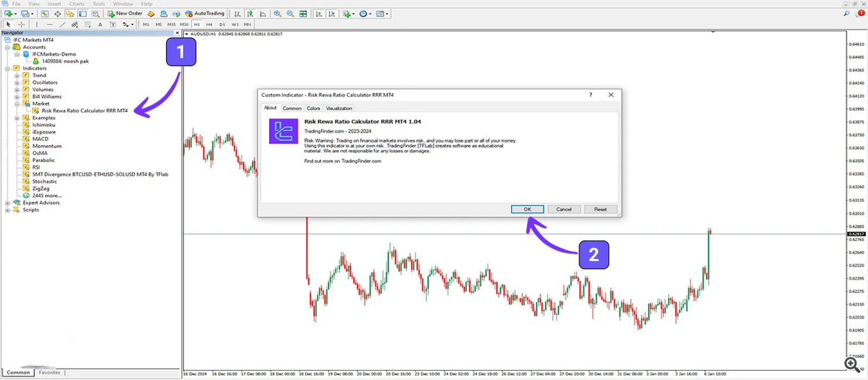
Task: Switch to M30 timeframe
Action: coord(184,24)
